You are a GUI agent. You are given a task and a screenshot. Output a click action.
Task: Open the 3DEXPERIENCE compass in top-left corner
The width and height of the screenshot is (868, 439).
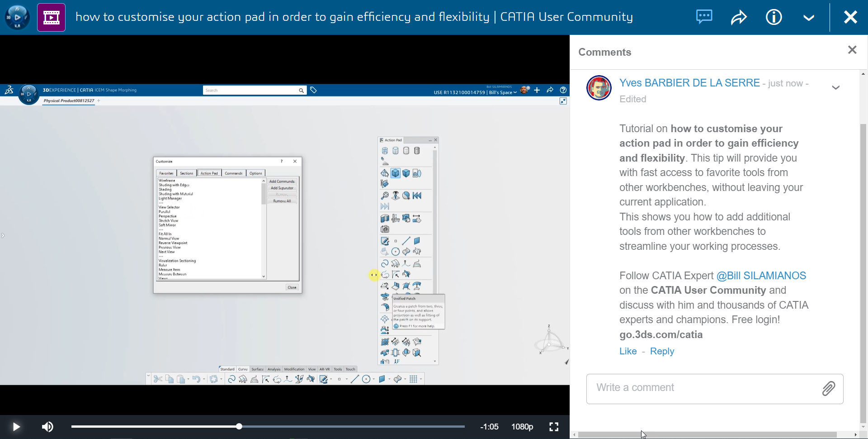tap(17, 17)
